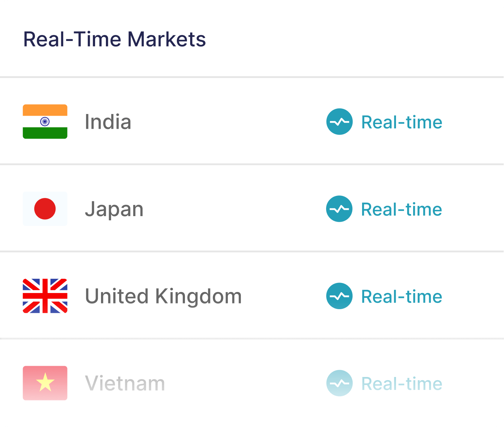Select the Japan country name
504x427 pixels.
(114, 209)
